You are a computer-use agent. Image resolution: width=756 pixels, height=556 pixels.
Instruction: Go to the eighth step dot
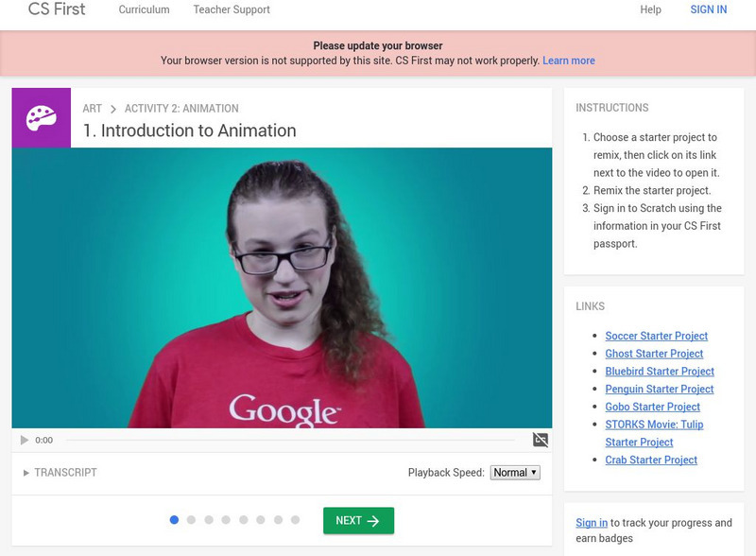pyautogui.click(x=296, y=520)
